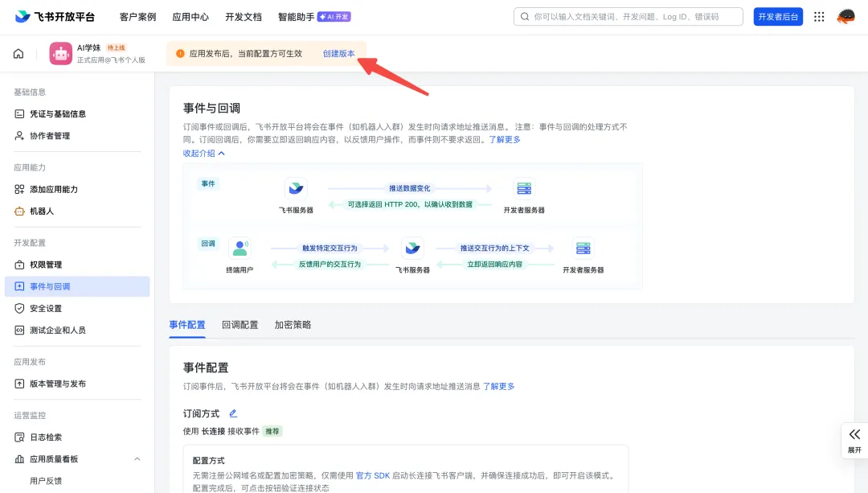Open the 客户案例 menu
This screenshot has height=493, width=868.
pos(138,17)
